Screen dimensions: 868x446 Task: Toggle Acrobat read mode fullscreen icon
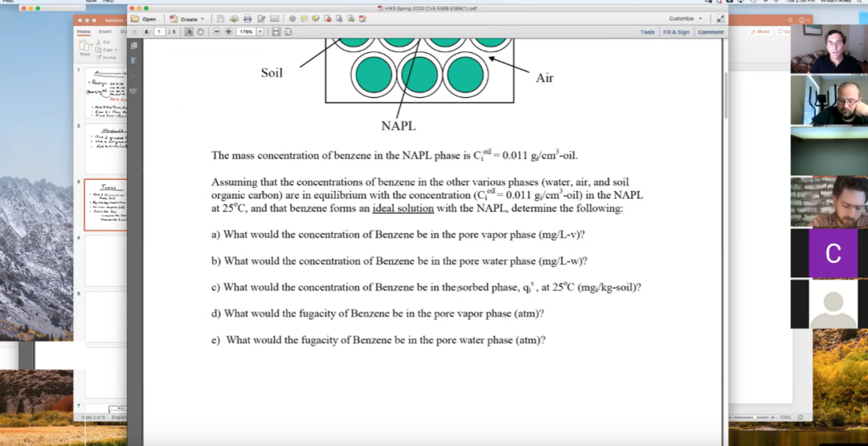tap(720, 18)
